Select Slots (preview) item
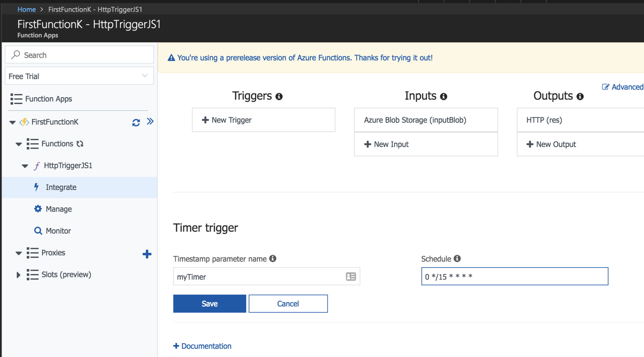The image size is (644, 357). [66, 275]
